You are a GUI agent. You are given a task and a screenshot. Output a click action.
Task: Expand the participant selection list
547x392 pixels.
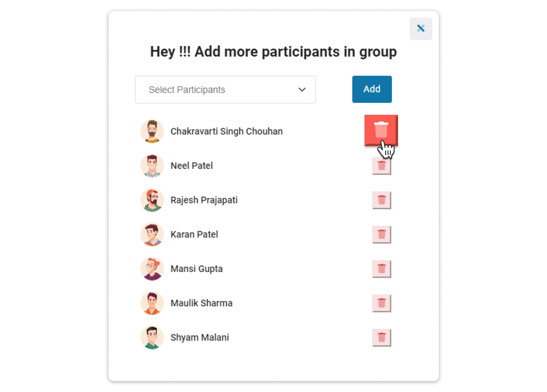[225, 89]
